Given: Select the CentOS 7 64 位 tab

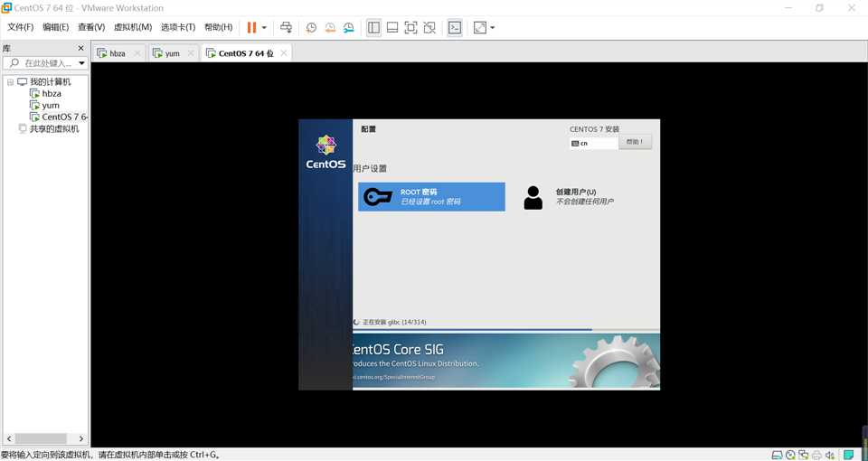Looking at the screenshot, I should pos(246,53).
